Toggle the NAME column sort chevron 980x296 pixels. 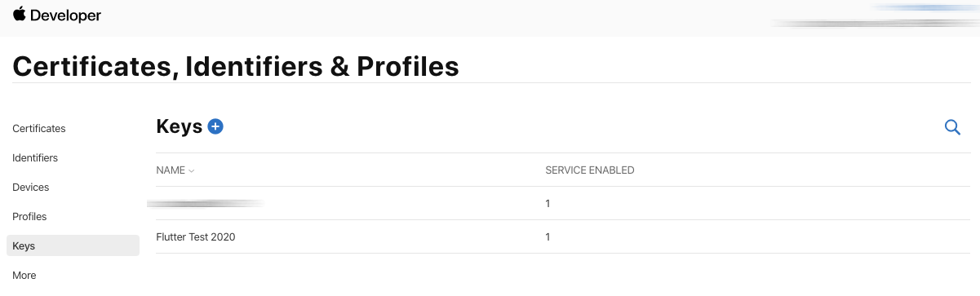click(x=192, y=171)
